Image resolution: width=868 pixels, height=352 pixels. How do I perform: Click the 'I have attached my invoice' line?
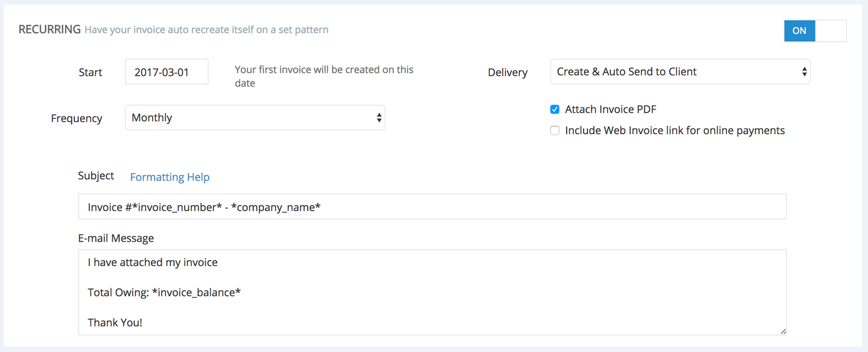(152, 262)
